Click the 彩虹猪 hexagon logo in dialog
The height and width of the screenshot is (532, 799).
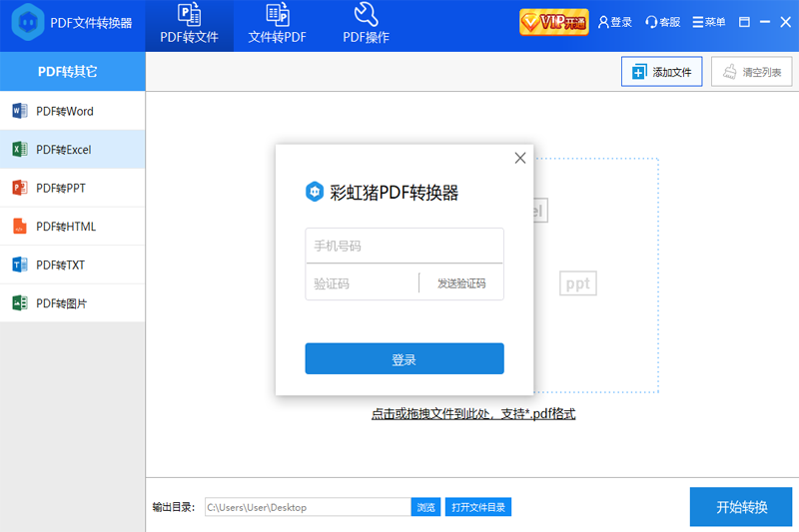[x=315, y=192]
